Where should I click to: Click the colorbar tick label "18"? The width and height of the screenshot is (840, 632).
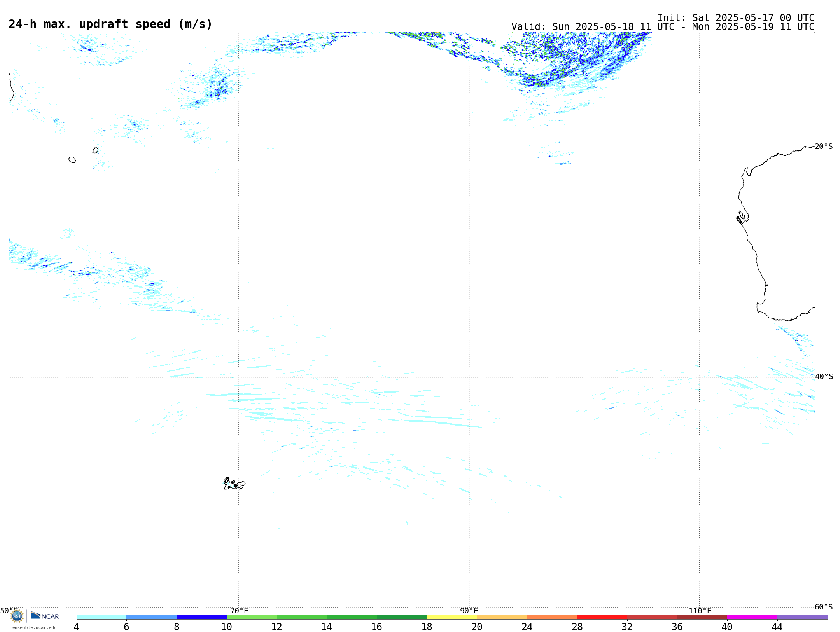tap(427, 627)
